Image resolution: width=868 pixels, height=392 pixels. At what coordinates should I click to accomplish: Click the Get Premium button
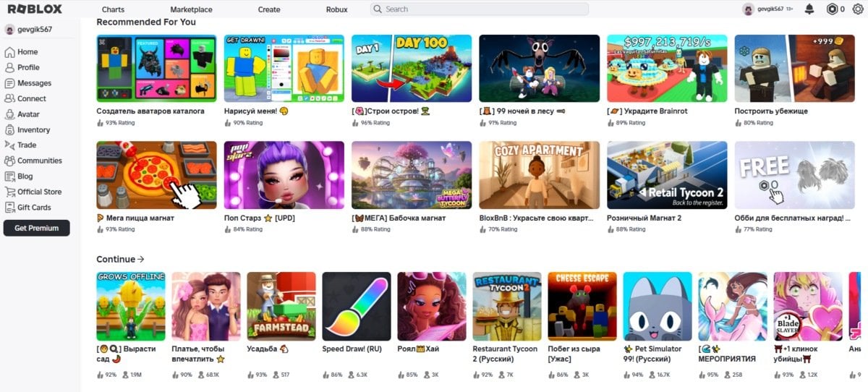37,228
